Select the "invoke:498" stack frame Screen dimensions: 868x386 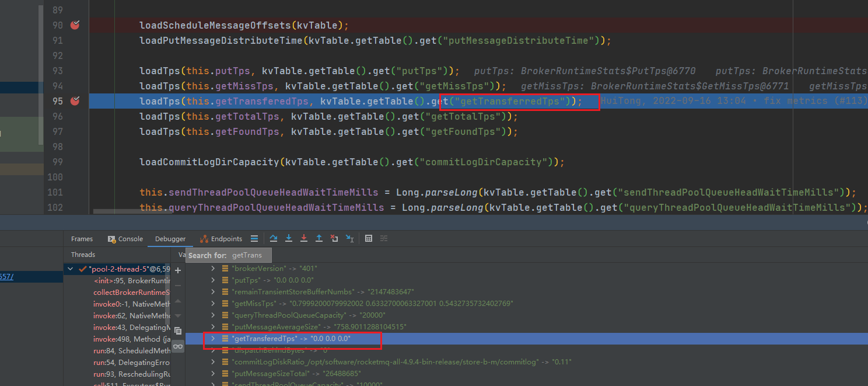click(x=131, y=339)
